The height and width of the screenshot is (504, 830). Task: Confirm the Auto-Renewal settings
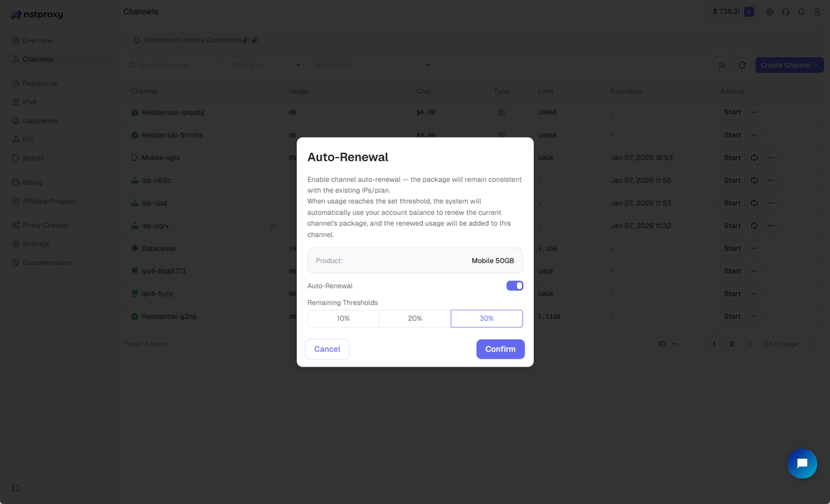[x=500, y=349]
